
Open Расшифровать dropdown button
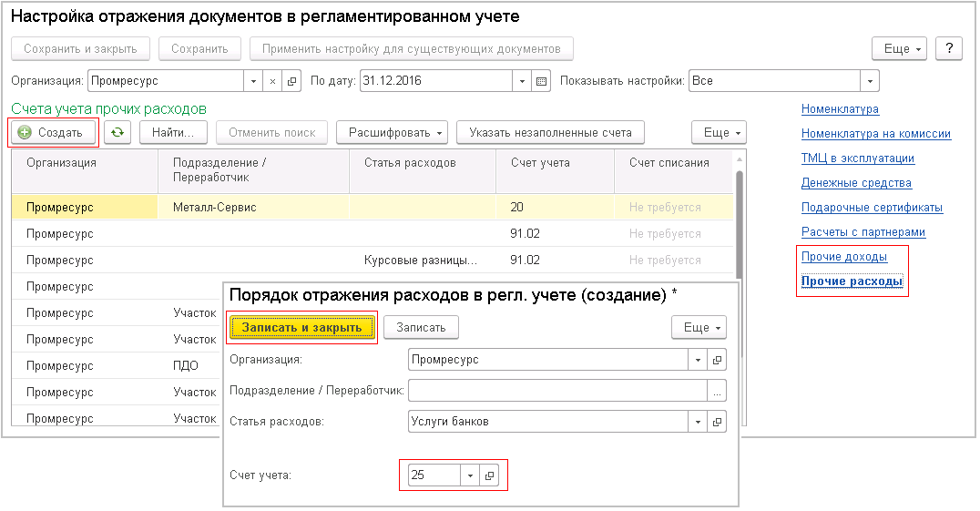coord(392,132)
